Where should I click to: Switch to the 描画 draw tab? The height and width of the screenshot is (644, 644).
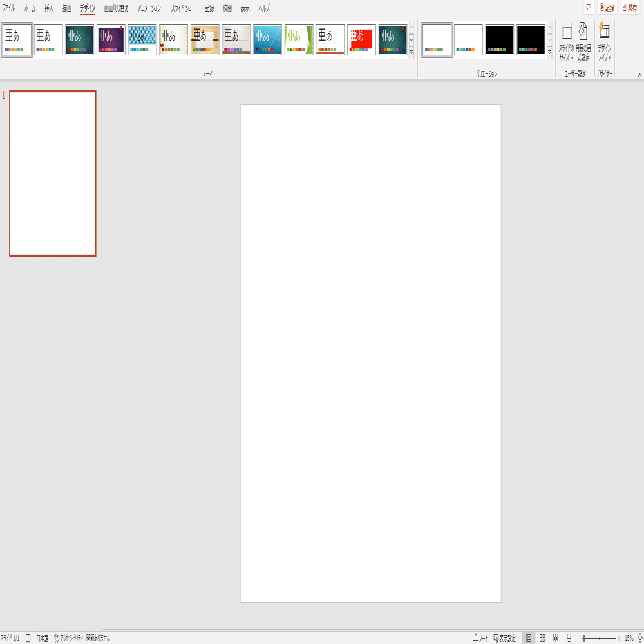click(67, 8)
